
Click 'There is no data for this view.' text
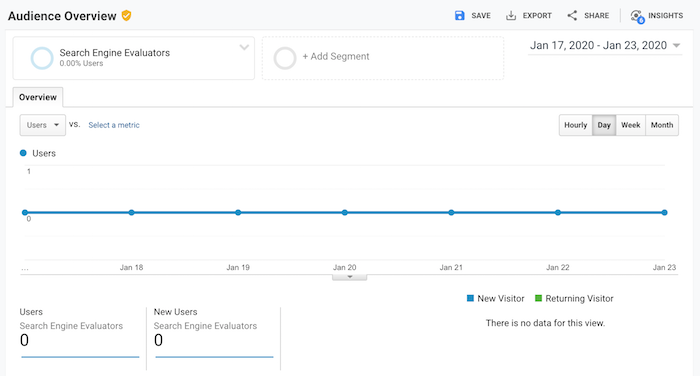point(546,323)
